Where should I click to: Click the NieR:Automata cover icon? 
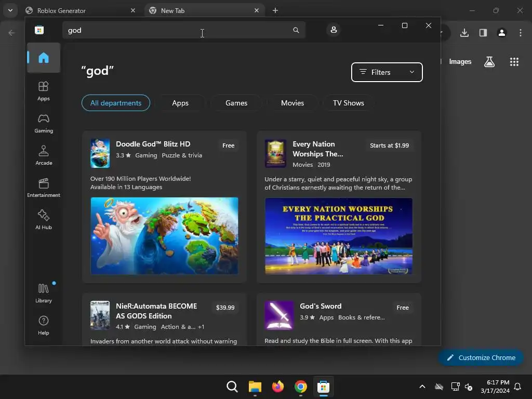100,315
